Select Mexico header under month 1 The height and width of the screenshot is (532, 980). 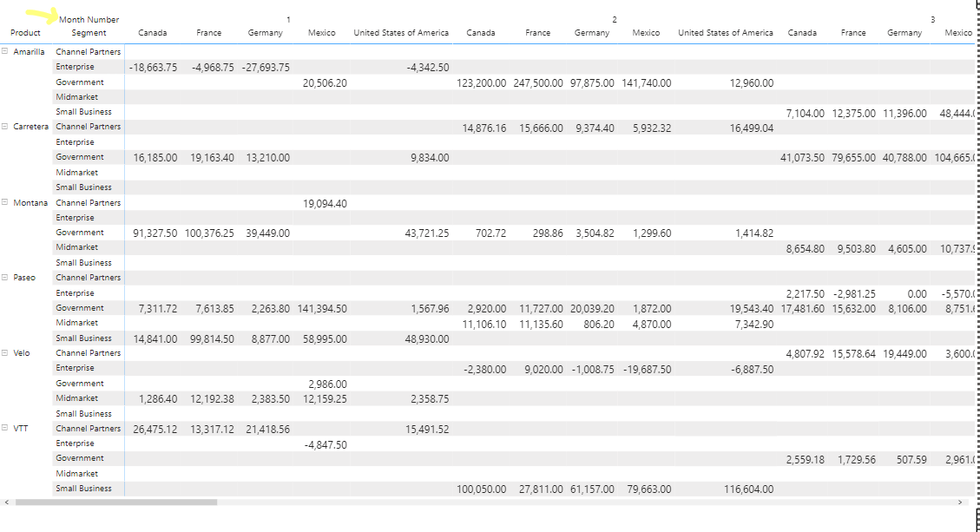click(322, 32)
